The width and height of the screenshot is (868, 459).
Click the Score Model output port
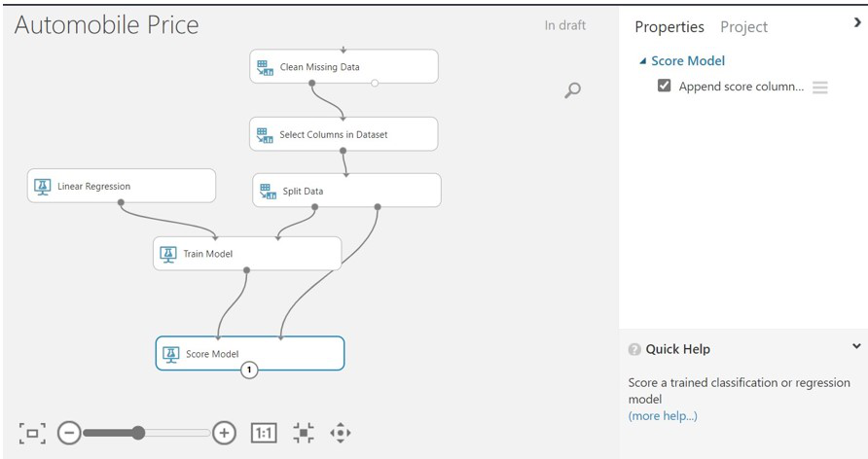[x=249, y=370]
